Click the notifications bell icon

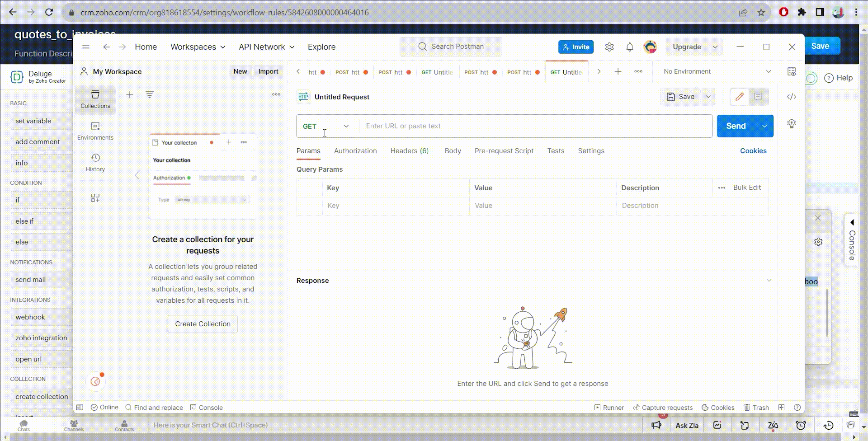(629, 47)
